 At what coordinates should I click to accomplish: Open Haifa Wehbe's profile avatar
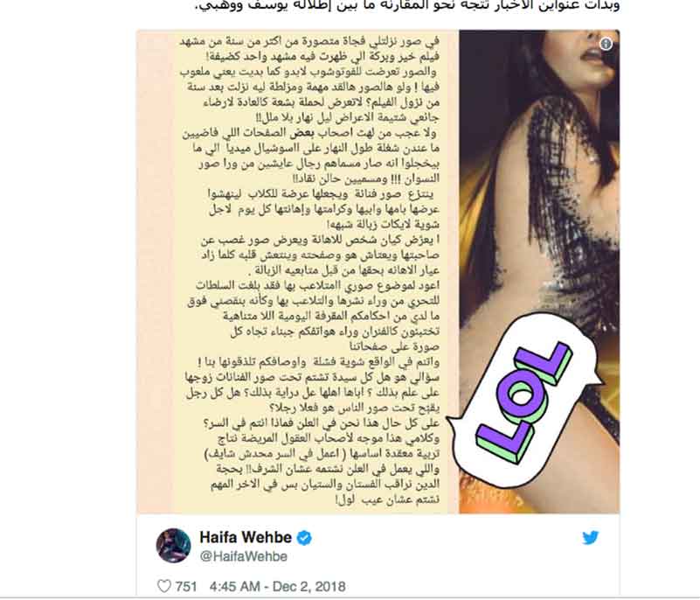pyautogui.click(x=174, y=545)
